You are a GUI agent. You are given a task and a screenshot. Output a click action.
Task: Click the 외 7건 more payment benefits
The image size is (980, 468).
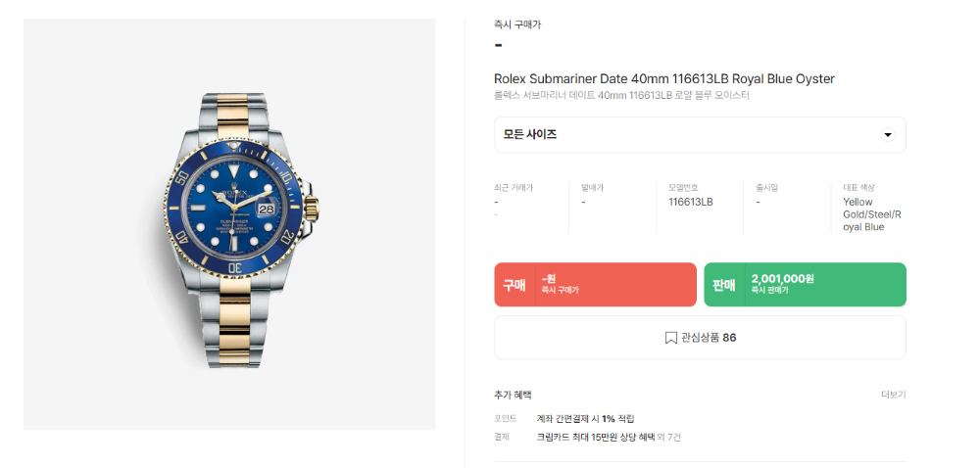(668, 438)
